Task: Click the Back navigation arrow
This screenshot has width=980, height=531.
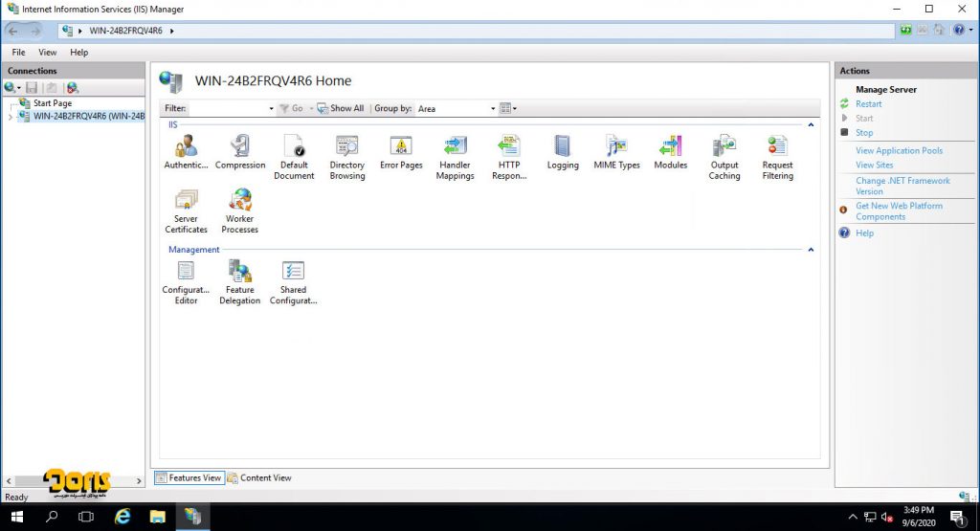Action: point(13,31)
